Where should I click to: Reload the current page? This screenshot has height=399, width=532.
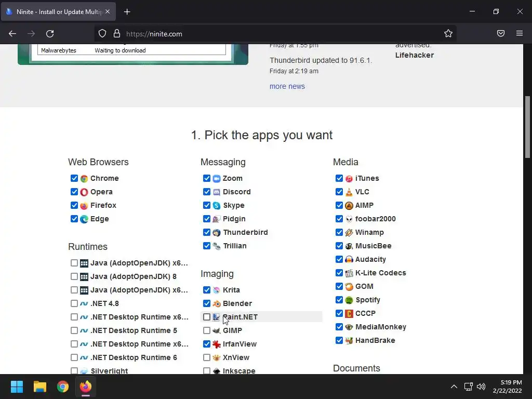[x=50, y=34]
